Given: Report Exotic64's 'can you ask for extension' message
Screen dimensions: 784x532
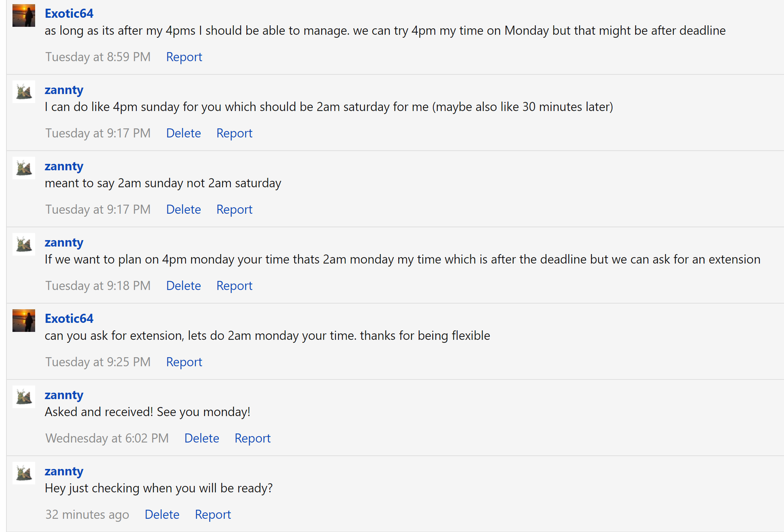Looking at the screenshot, I should 184,362.
